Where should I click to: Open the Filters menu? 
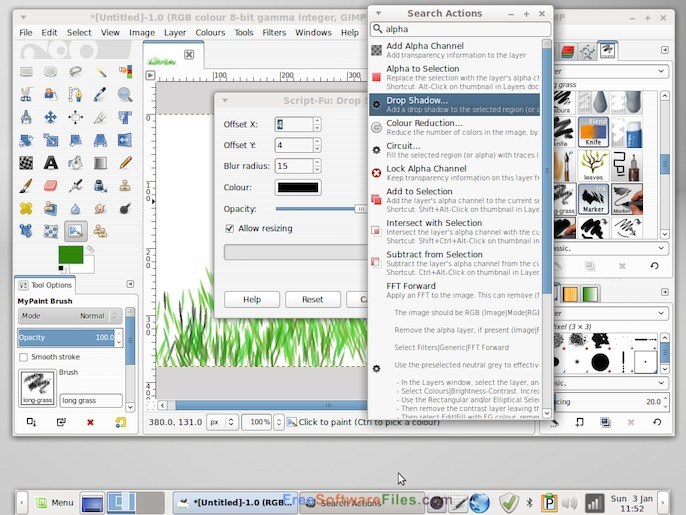274,32
